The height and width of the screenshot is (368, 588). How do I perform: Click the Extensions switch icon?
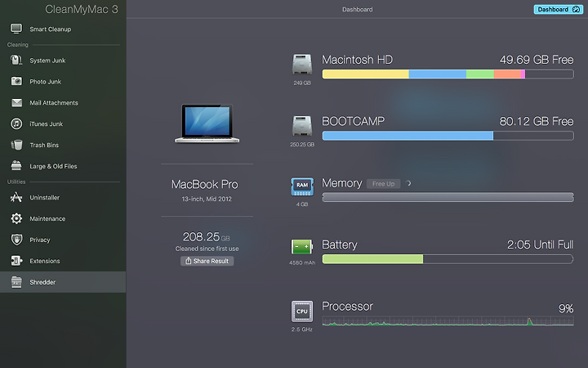[x=16, y=261]
